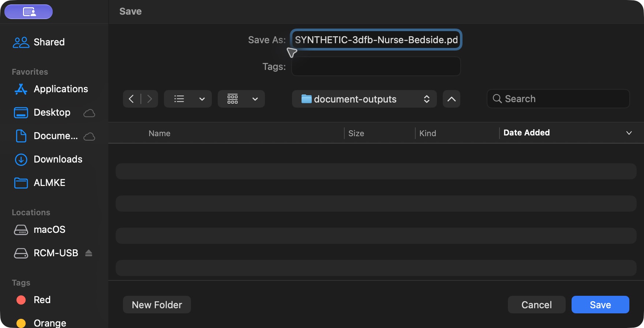Open the view style dropdown chevron

(x=202, y=99)
